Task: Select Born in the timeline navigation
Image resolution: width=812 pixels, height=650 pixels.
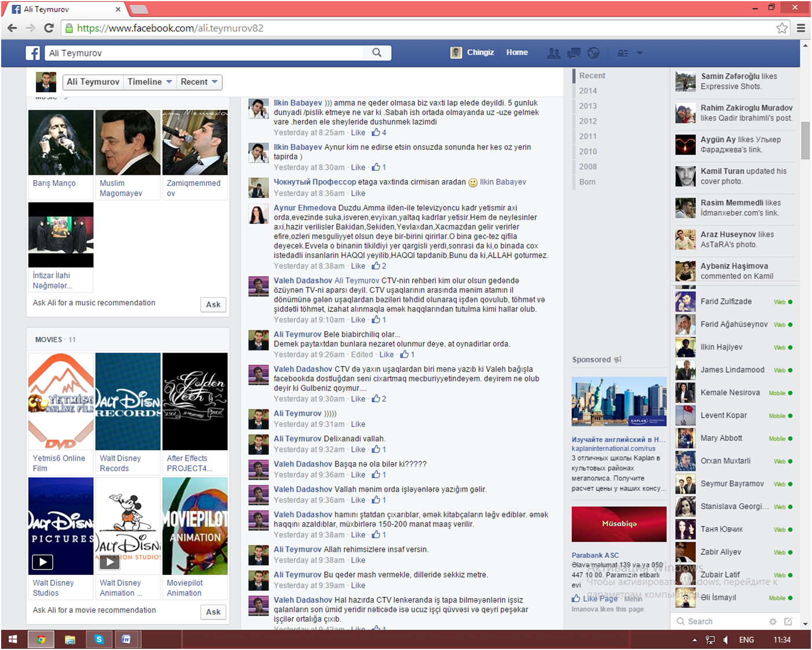Action: pyautogui.click(x=587, y=182)
